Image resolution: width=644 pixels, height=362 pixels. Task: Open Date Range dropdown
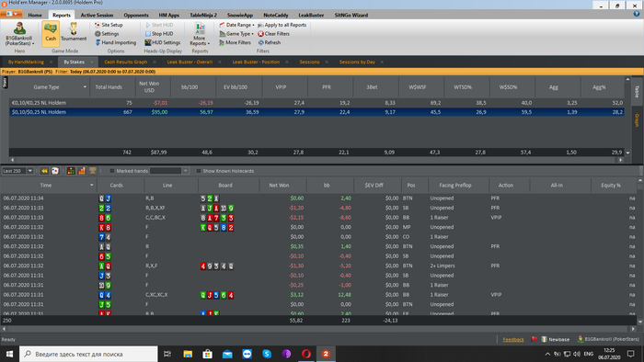tap(236, 25)
